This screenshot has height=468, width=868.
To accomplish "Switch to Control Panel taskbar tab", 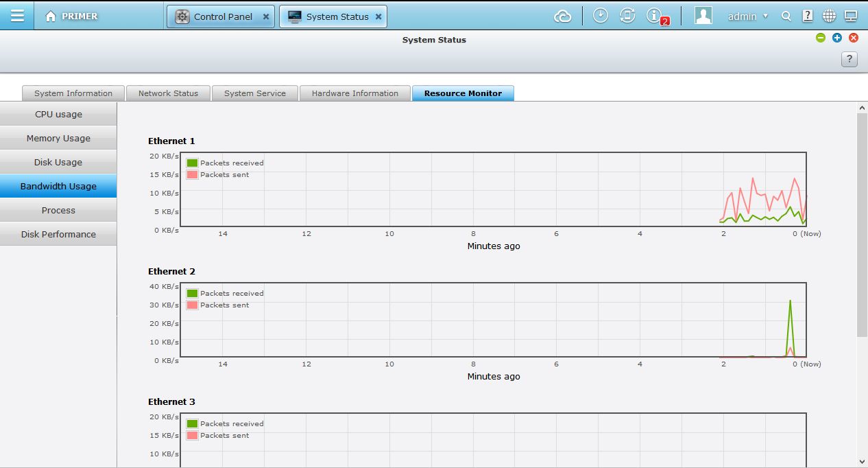I will click(x=221, y=17).
